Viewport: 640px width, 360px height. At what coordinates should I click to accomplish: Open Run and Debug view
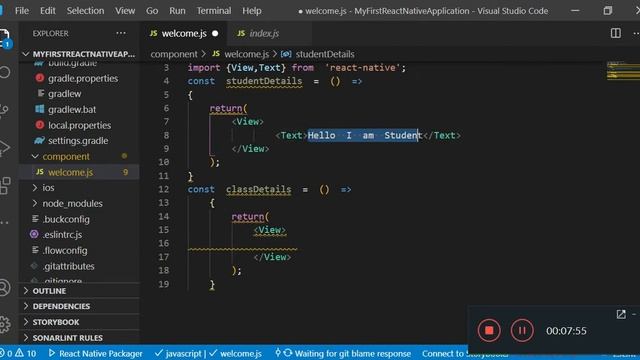tap(4, 147)
